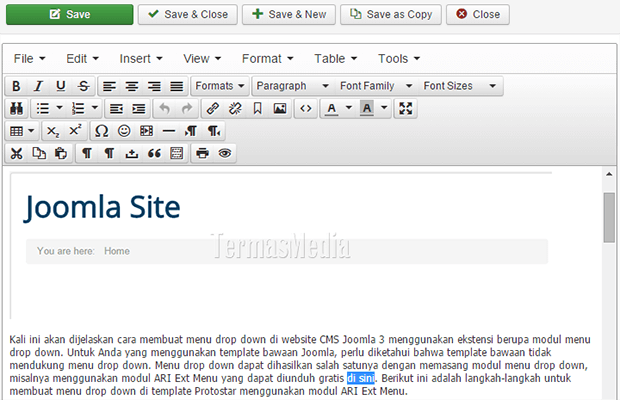620x400 pixels.
Task: Apply superscript formatting
Action: (75, 131)
